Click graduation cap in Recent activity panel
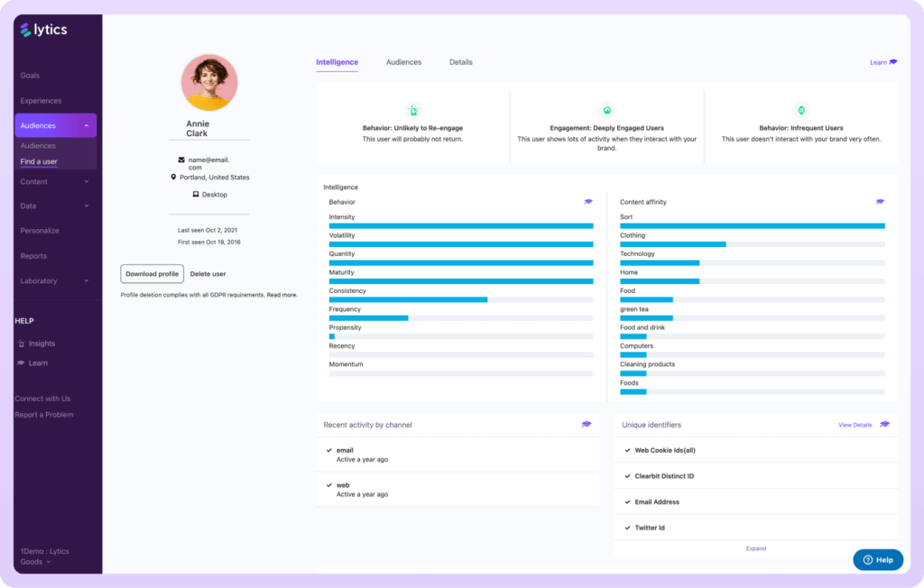Image resolution: width=924 pixels, height=588 pixels. [x=587, y=424]
